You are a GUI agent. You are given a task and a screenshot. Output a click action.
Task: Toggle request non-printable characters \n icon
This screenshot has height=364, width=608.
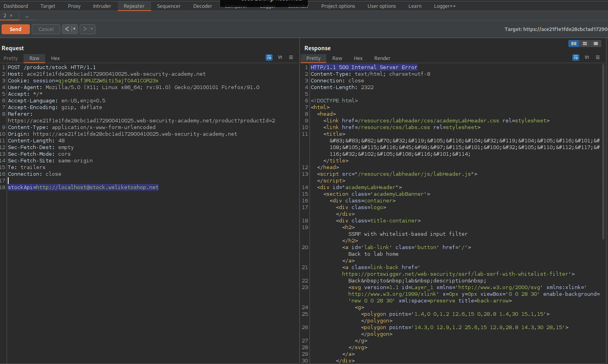coord(280,57)
